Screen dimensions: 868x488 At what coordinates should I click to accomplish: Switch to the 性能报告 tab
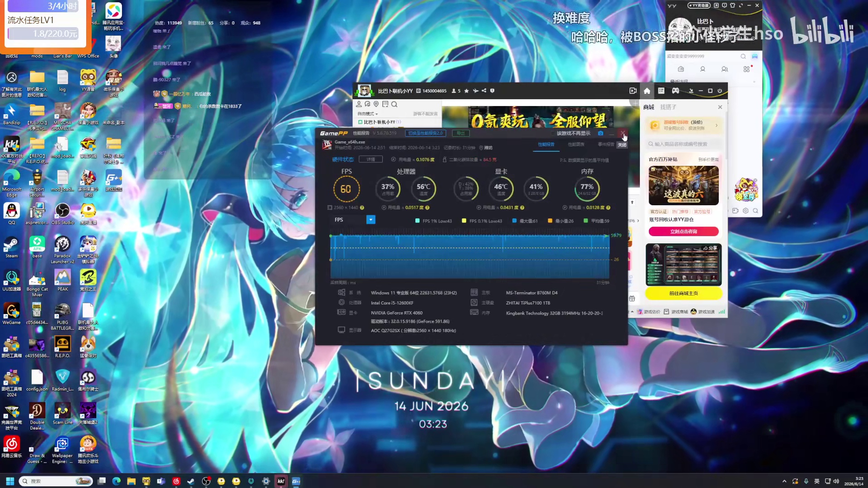(546, 145)
